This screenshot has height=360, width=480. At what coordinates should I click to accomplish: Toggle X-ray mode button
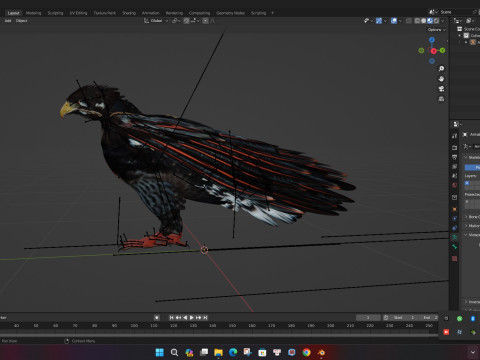pos(409,21)
